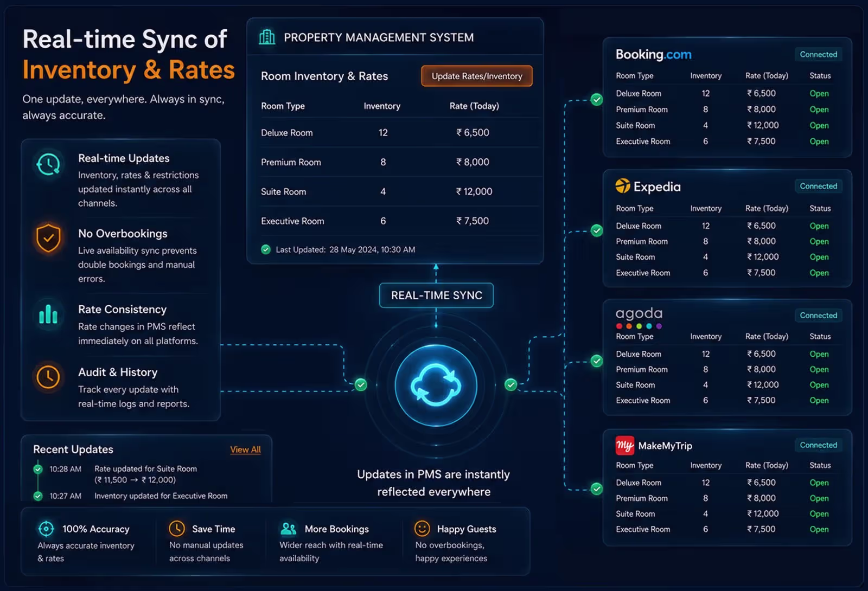Click Open status for agoda Premium Room
Screen dimensions: 868x591
(x=819, y=369)
